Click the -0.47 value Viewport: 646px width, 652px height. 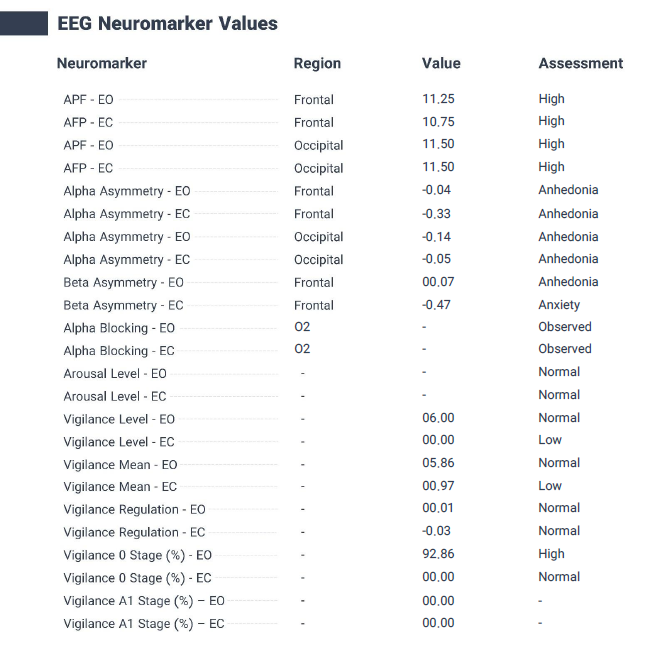click(x=438, y=304)
